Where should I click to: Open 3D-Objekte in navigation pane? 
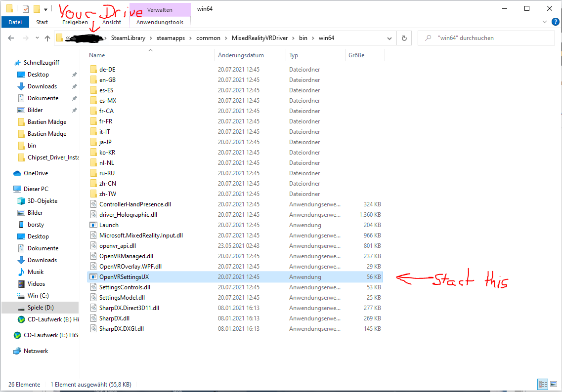tap(43, 201)
